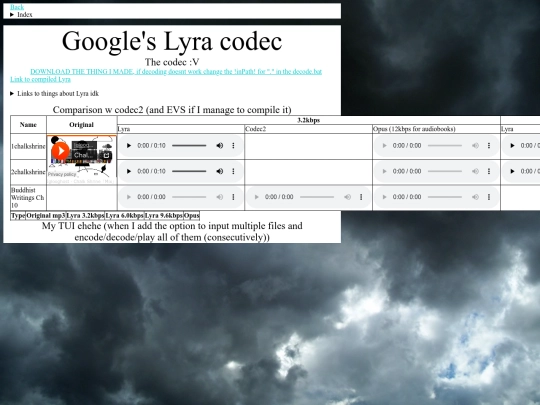
Task: Open more options on the Buddhist Writings Opus player
Action: pyautogui.click(x=489, y=197)
